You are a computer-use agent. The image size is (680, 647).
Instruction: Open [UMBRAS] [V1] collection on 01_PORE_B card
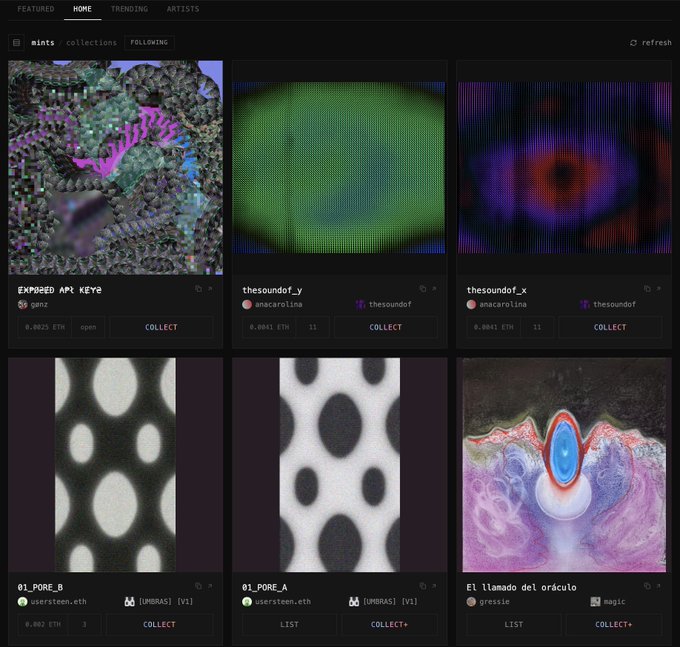[166, 602]
